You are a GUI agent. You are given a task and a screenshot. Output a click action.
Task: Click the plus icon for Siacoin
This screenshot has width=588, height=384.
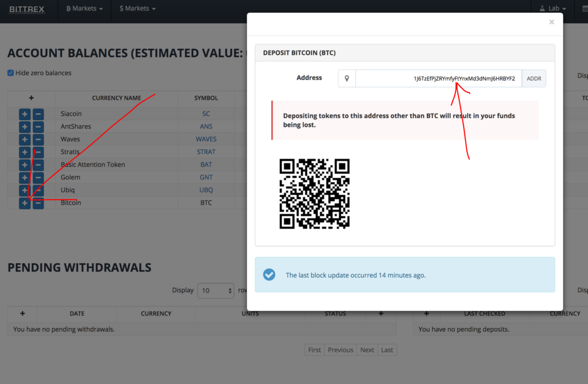point(25,114)
